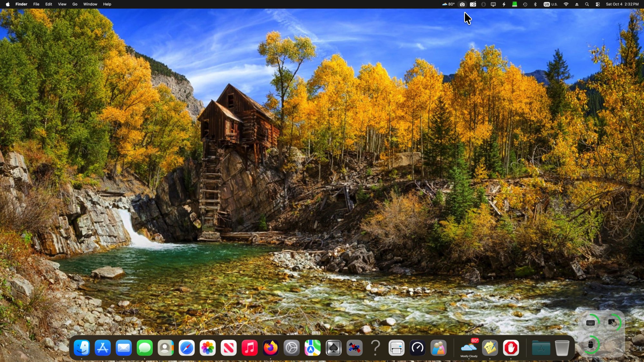Open the red stop-hand blocker app
644x362 pixels.
[511, 348]
